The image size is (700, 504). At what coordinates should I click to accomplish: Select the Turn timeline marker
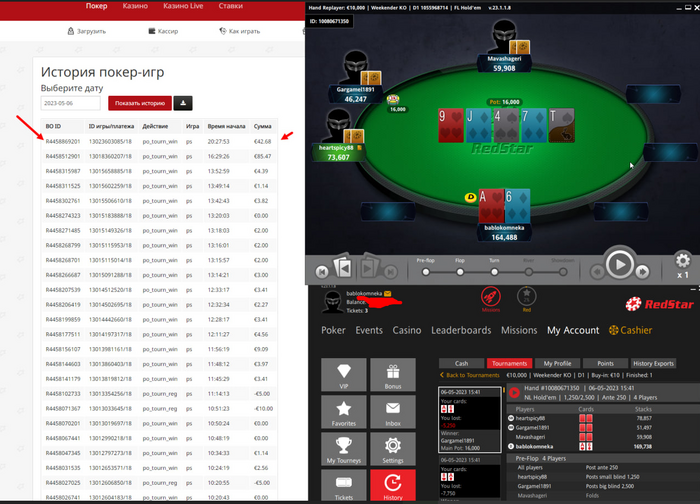[x=494, y=272]
